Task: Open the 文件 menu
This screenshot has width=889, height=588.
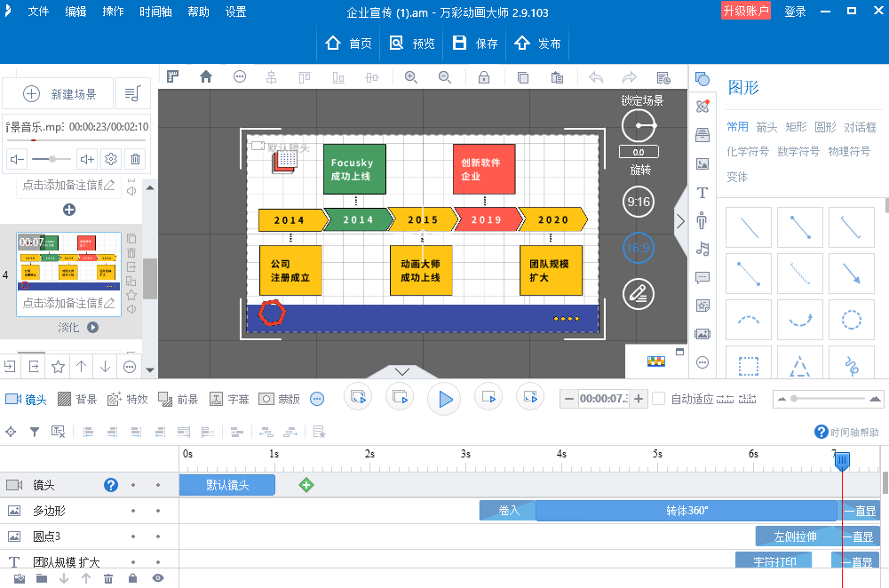Action: (38, 12)
